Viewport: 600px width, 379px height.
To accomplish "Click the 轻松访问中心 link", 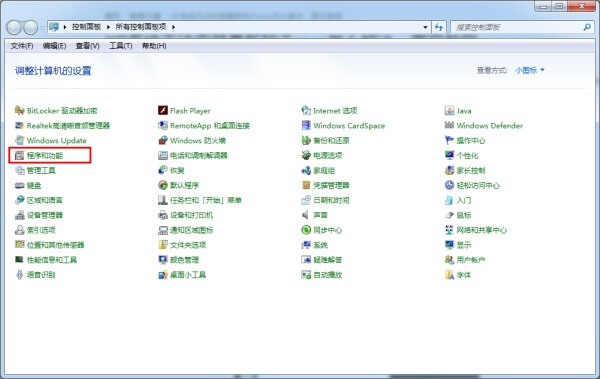I will [478, 185].
